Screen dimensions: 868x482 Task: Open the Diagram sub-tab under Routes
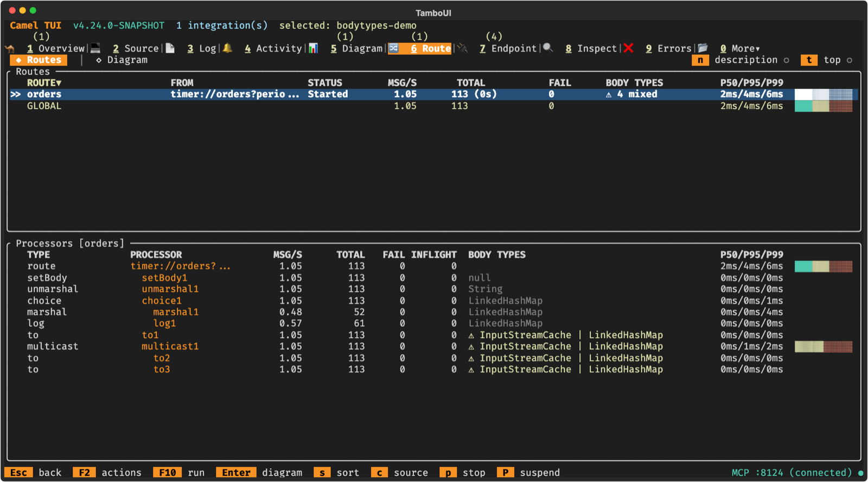coord(122,60)
